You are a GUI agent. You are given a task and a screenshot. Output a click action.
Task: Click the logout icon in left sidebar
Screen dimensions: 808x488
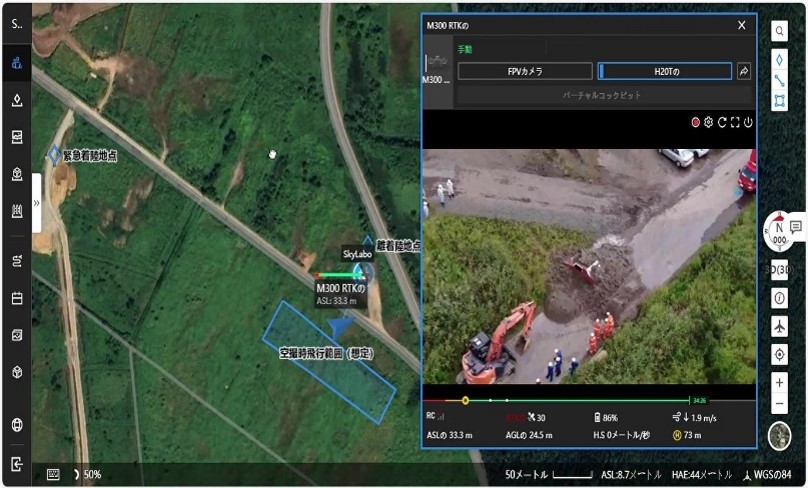(x=17, y=464)
